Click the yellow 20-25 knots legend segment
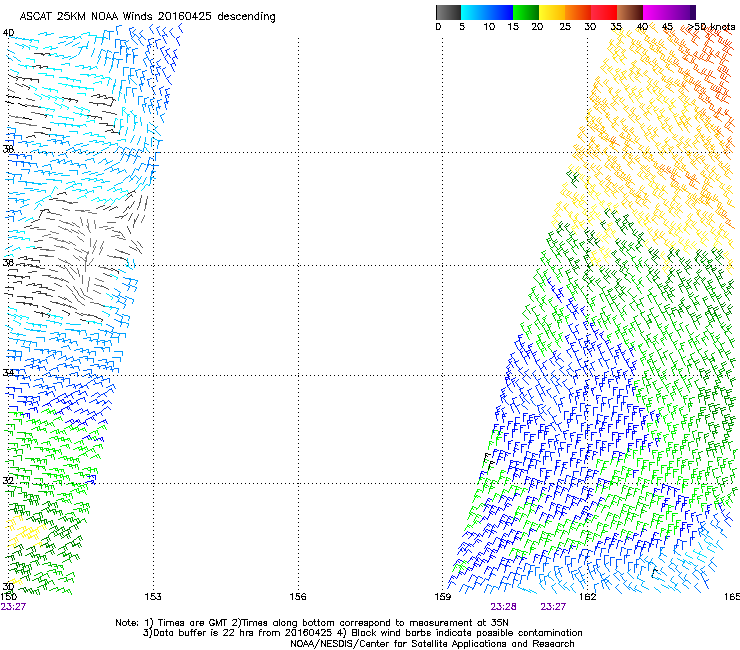Image resolution: width=740 pixels, height=650 pixels. point(552,12)
